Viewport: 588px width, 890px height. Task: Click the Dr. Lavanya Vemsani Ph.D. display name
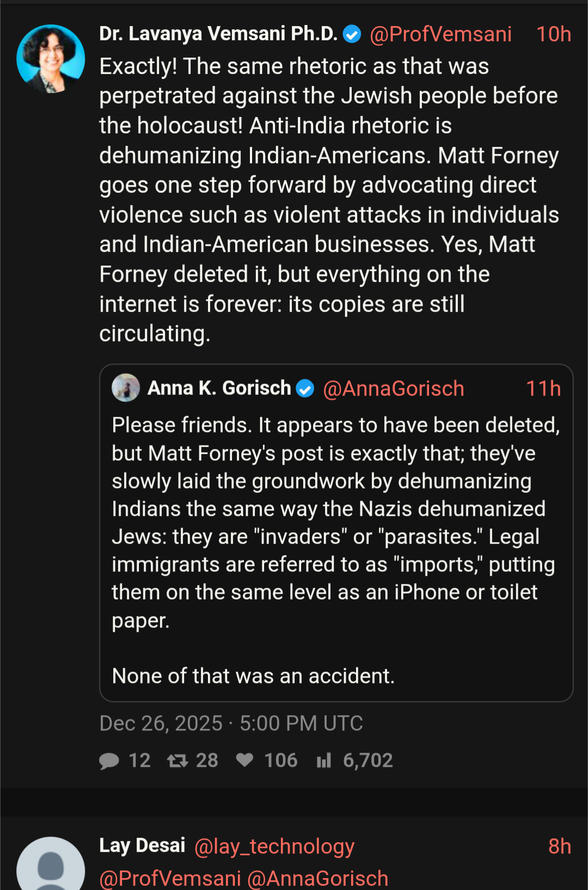[218, 34]
